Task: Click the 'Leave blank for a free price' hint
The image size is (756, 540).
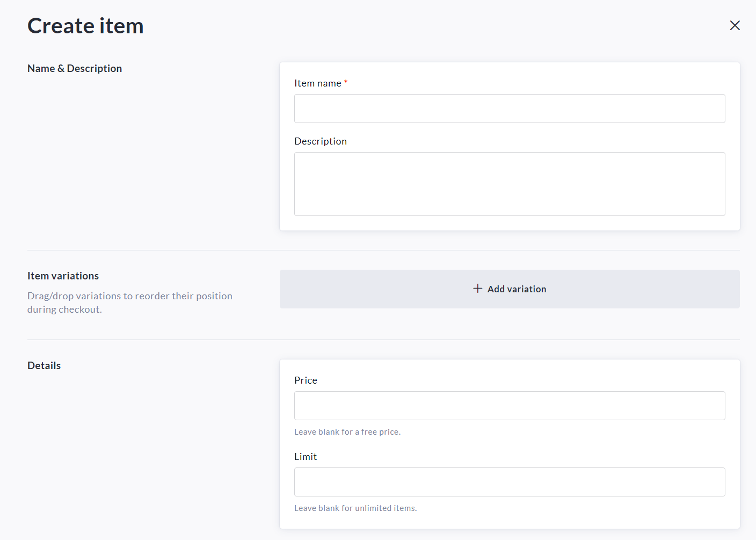Action: (347, 432)
